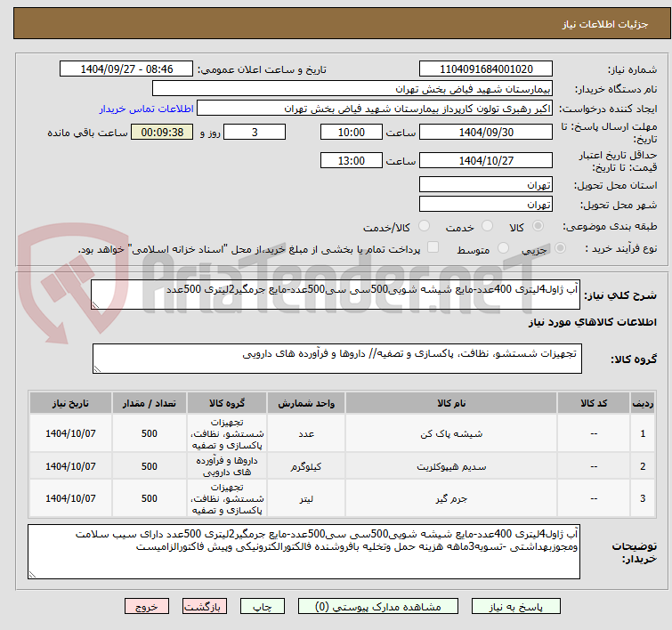Click the توضیحات خریدار notes textarea
The width and height of the screenshot is (672, 630).
tap(304, 552)
